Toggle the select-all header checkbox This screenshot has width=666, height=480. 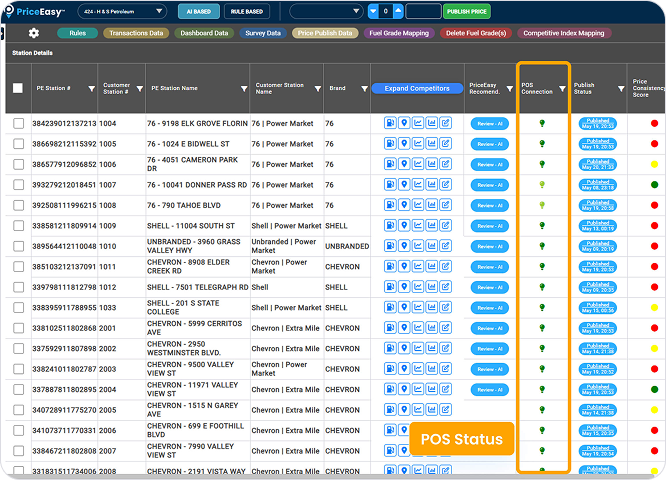point(18,88)
